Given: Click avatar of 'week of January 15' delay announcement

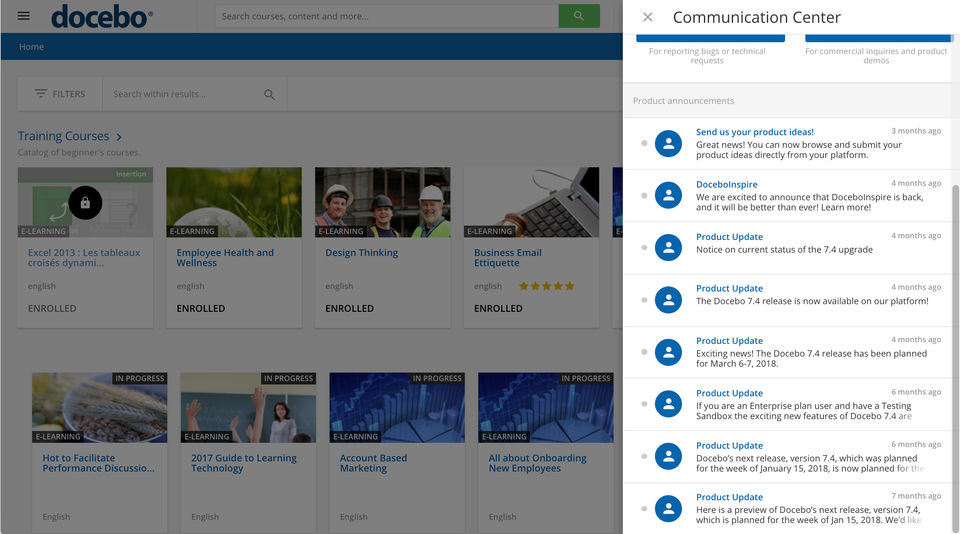Looking at the screenshot, I should (668, 456).
